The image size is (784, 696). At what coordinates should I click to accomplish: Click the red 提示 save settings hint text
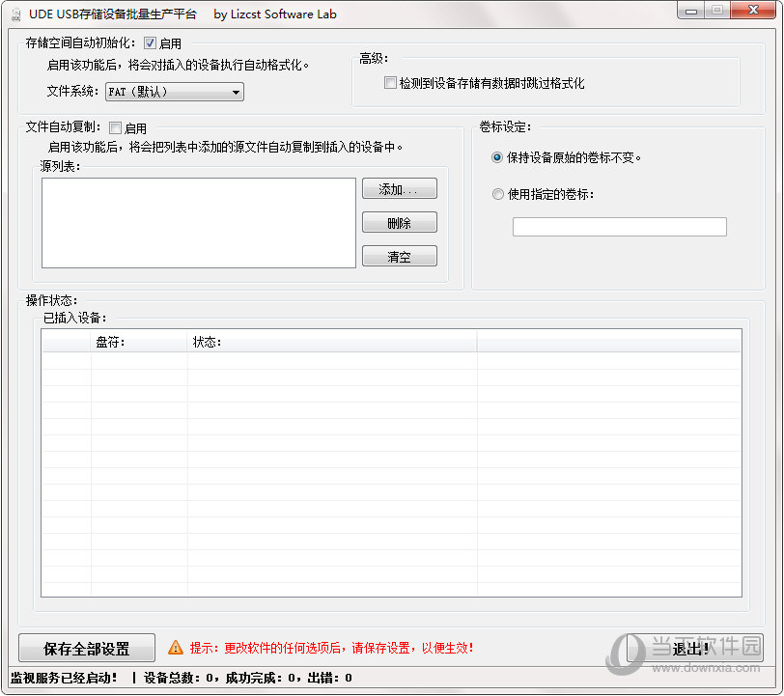[x=331, y=648]
